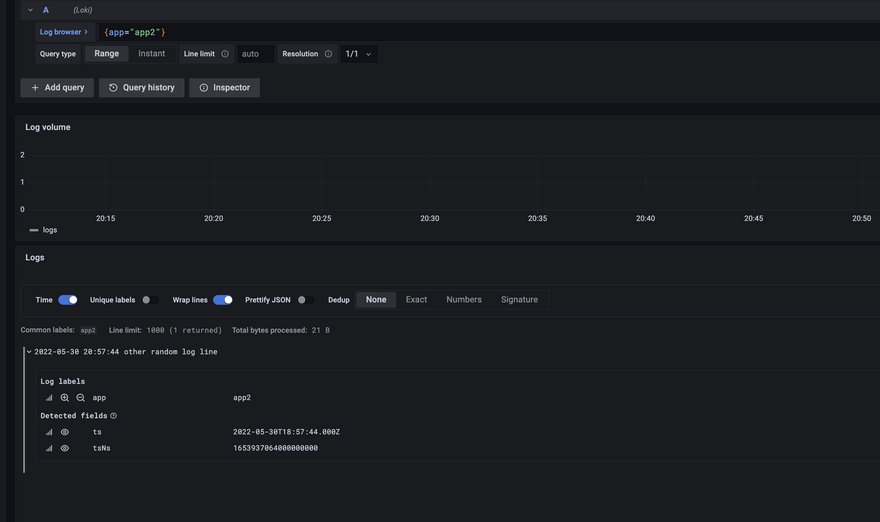Open stats icon for the ts field
This screenshot has width=880, height=522.
(49, 432)
